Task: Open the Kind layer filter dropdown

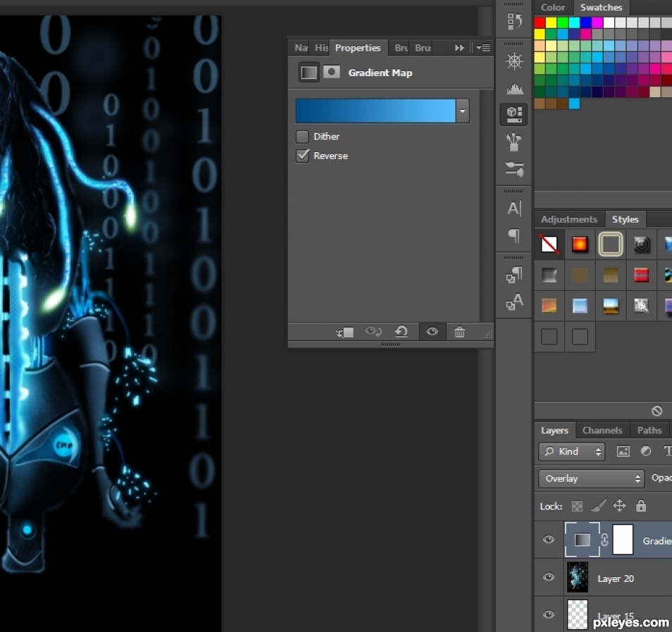Action: 572,452
